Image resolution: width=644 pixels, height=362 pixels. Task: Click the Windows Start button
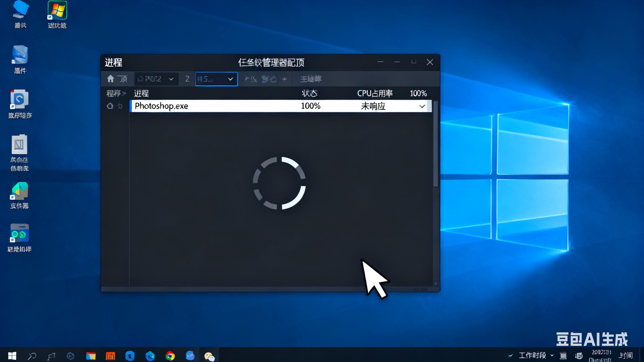point(12,355)
